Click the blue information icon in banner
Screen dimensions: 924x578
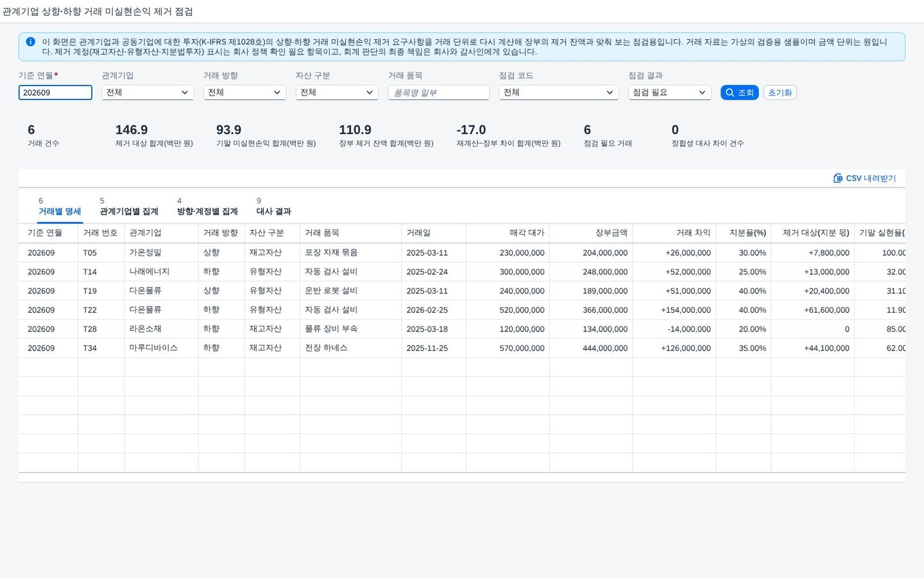tap(30, 42)
